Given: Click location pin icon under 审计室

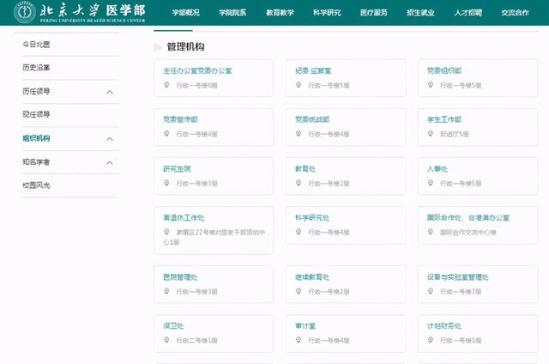Looking at the screenshot, I should (x=299, y=340).
